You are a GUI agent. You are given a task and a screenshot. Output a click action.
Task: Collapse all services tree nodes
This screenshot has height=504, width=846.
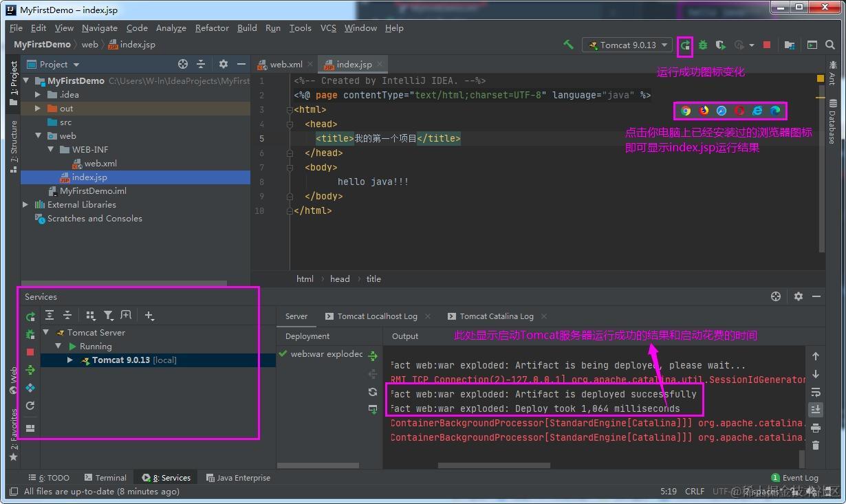click(67, 315)
